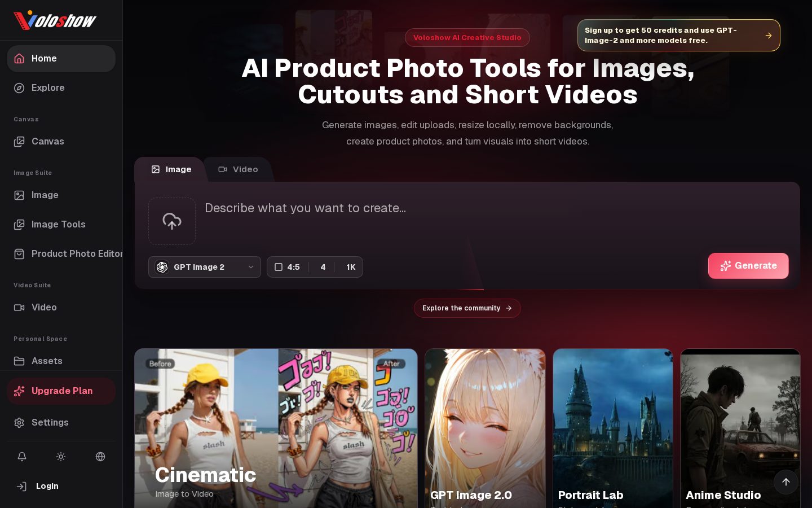Click the Product Photo Editor bag icon
812x508 pixels.
point(19,254)
